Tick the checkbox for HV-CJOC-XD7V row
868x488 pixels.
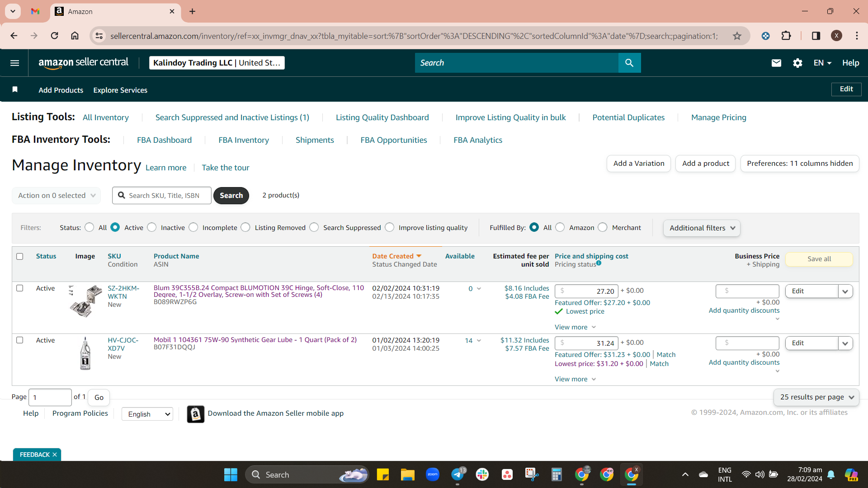pyautogui.click(x=20, y=340)
